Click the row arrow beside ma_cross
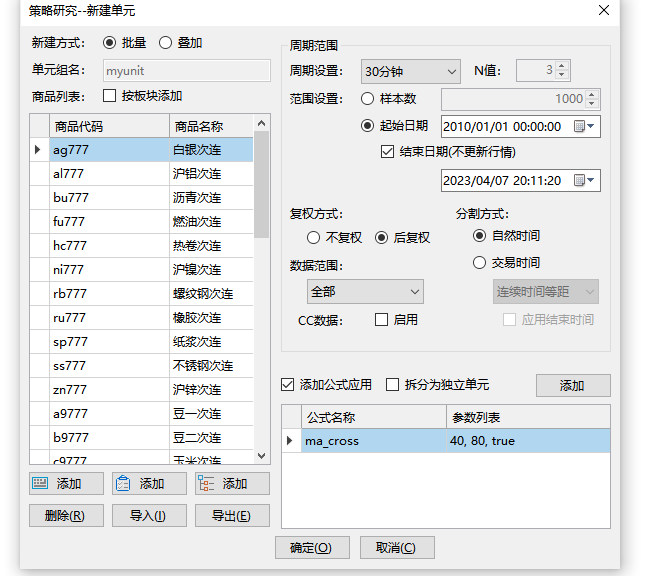Viewport: 655px width, 576px height. [x=291, y=441]
